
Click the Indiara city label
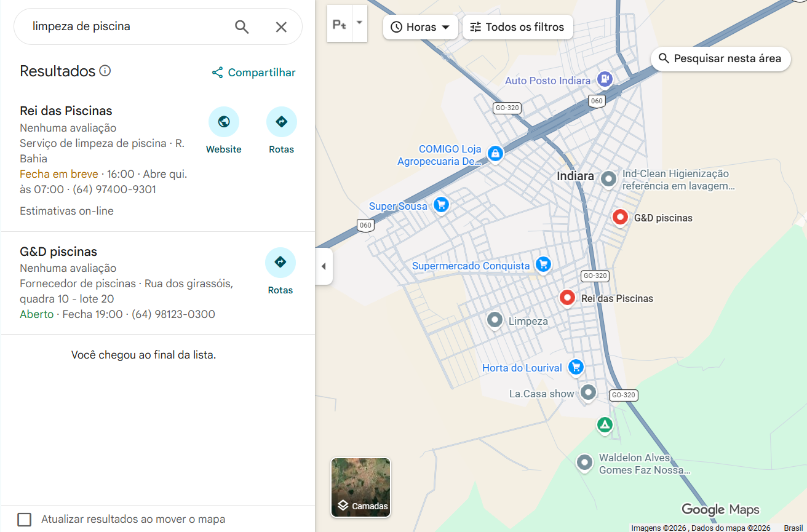575,176
